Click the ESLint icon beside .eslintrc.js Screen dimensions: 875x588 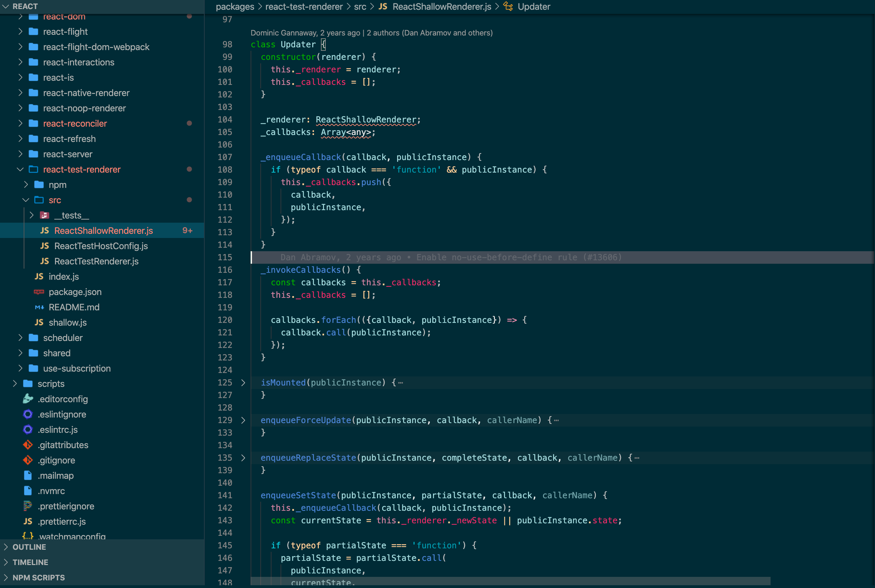[x=28, y=430]
